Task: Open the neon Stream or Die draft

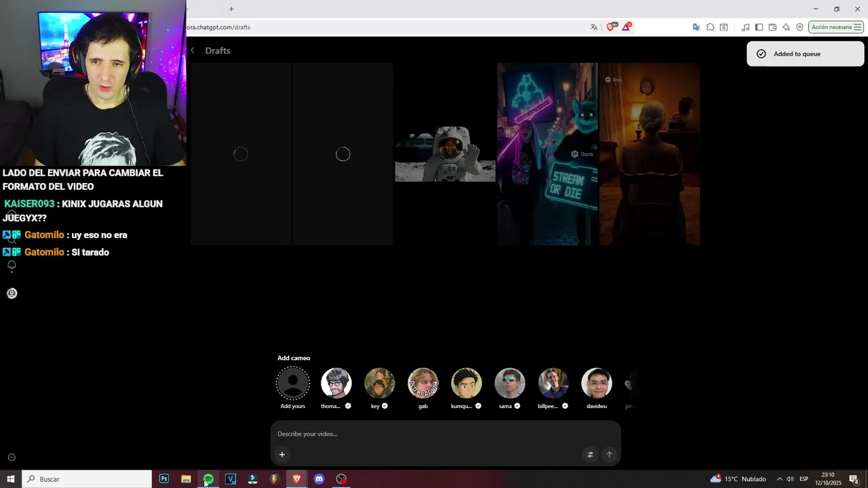Action: click(x=547, y=154)
